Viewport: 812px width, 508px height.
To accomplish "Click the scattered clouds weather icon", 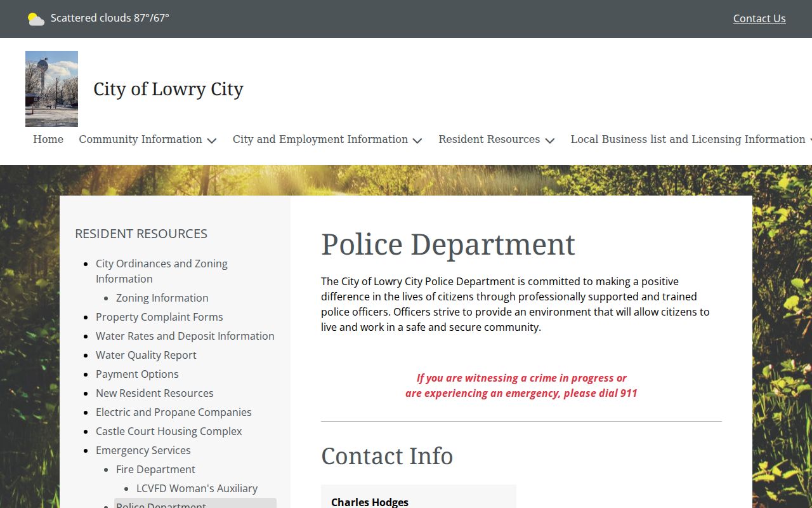I will (x=36, y=19).
